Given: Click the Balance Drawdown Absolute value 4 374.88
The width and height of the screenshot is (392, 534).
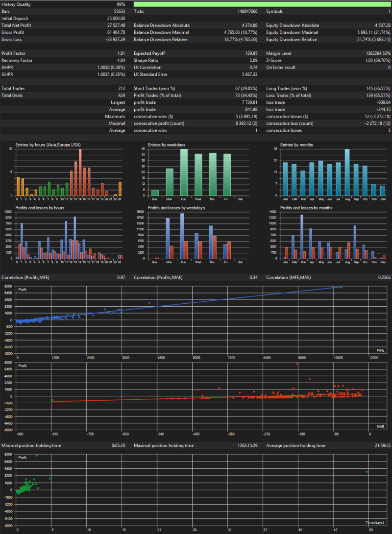Looking at the screenshot, I should click(249, 25).
